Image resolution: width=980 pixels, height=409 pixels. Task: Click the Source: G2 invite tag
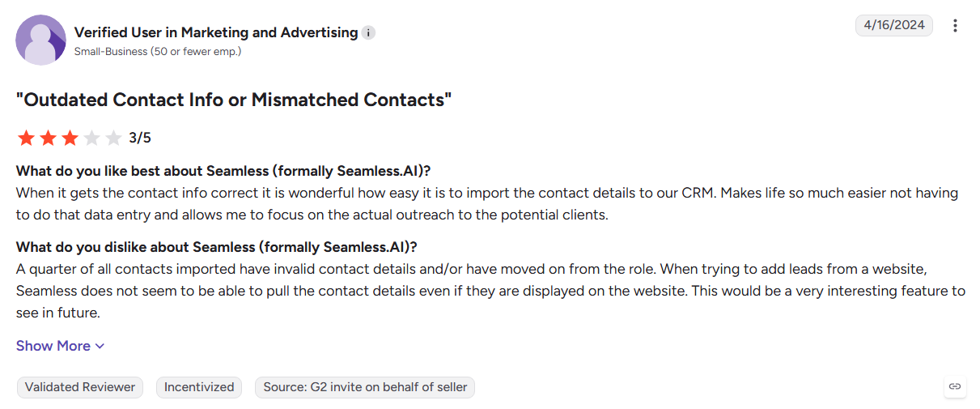[x=365, y=387]
